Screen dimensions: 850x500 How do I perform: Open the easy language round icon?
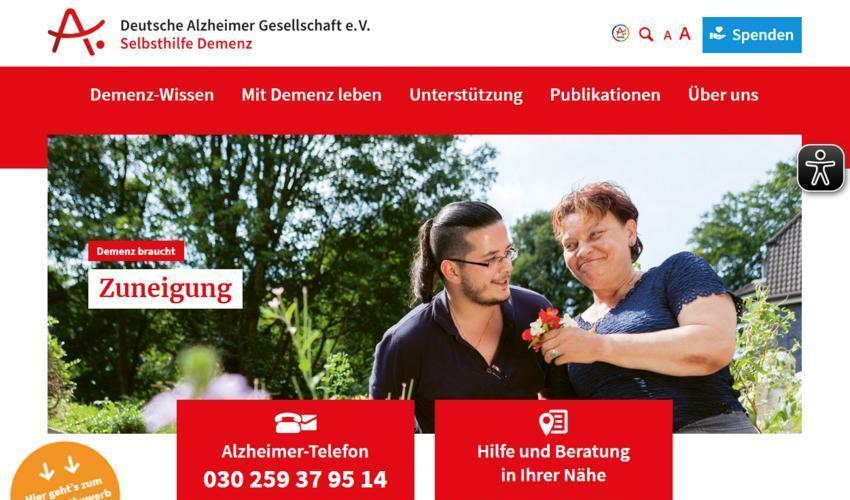620,34
